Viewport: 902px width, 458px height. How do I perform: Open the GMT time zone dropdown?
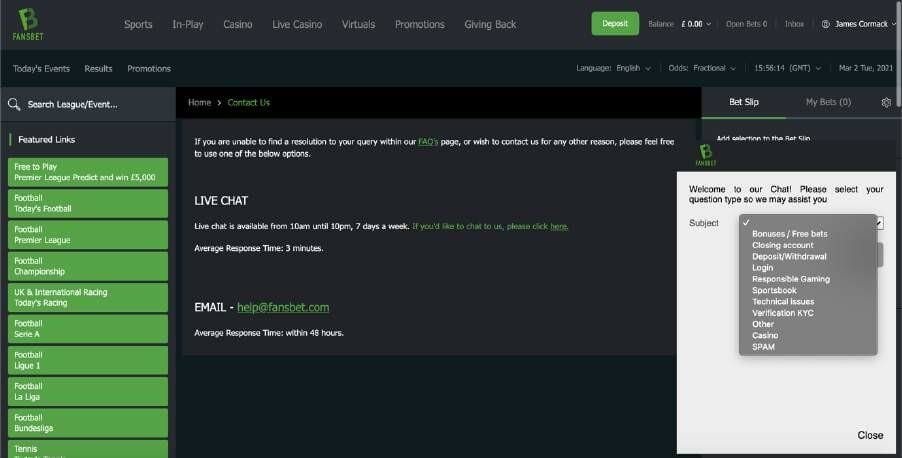[788, 68]
